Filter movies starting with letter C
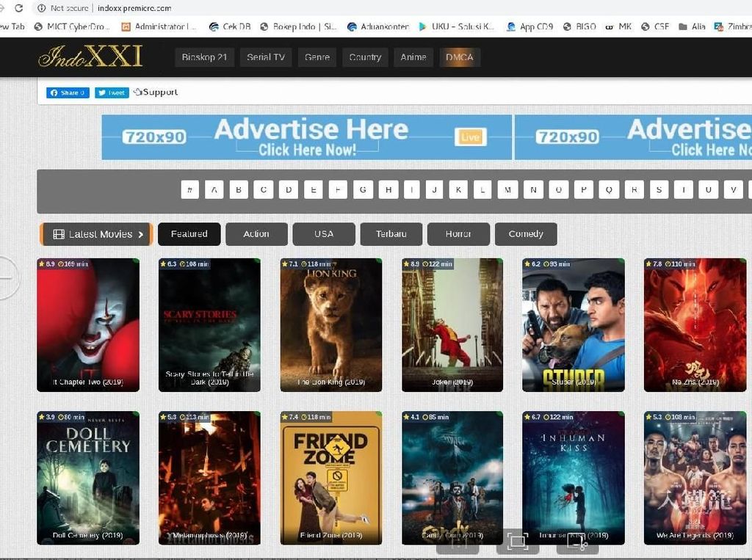 (x=264, y=190)
